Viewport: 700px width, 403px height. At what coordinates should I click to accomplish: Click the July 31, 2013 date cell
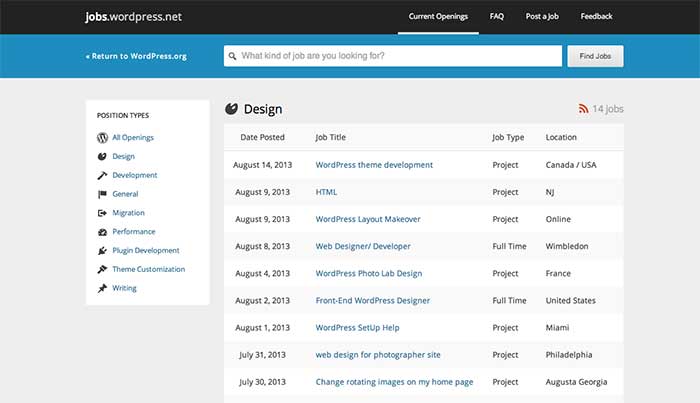click(262, 355)
